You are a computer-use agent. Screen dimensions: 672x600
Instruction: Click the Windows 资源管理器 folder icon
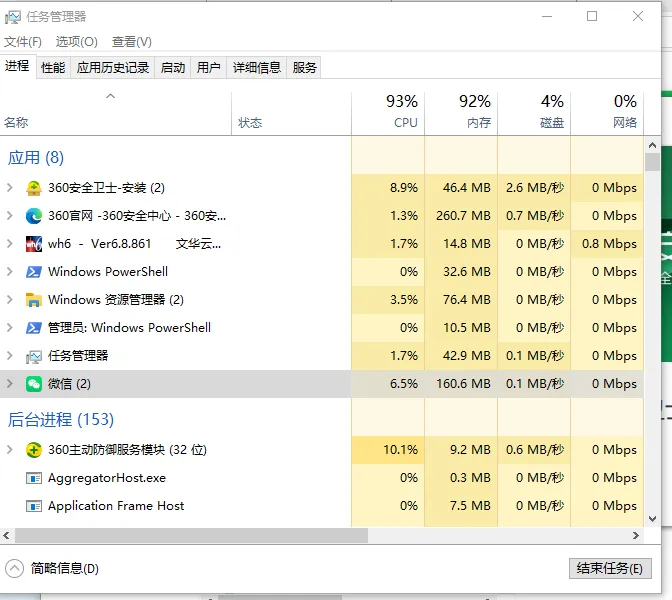33,300
